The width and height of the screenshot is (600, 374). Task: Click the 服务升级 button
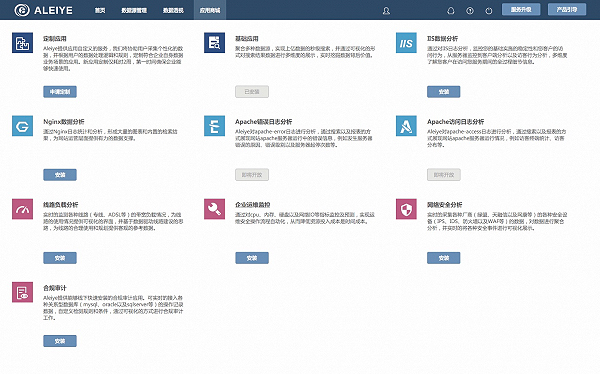(521, 10)
